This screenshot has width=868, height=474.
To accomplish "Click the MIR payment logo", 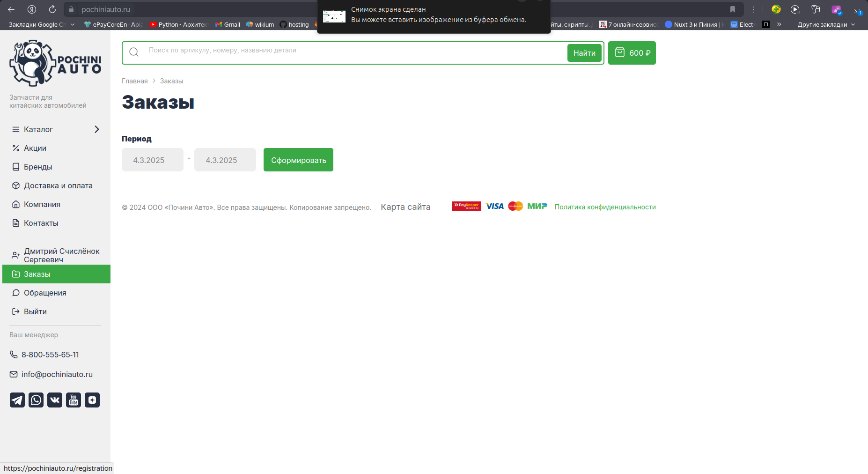I will (x=537, y=206).
